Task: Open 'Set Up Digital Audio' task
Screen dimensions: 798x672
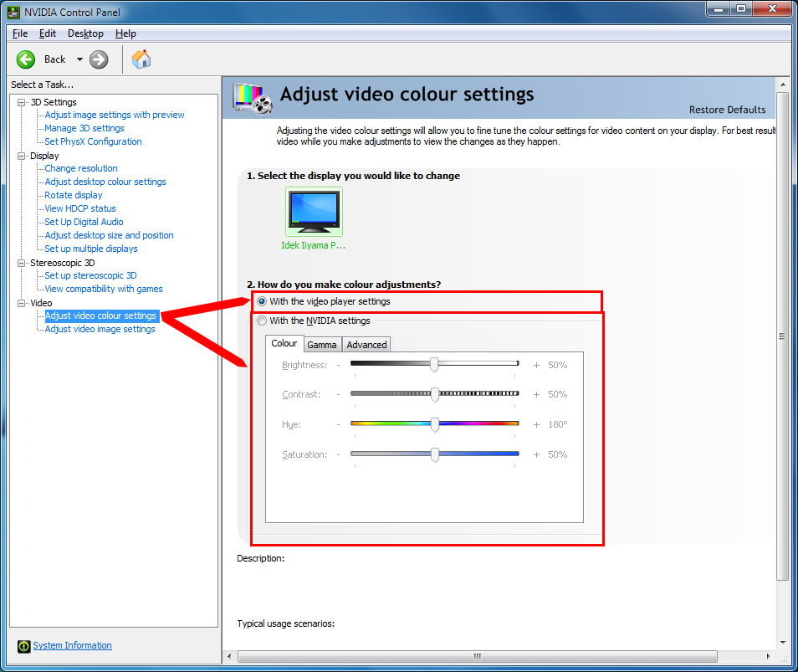Action: point(84,222)
